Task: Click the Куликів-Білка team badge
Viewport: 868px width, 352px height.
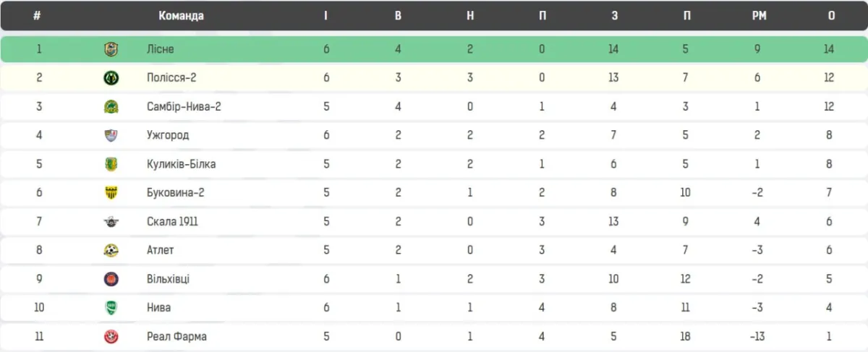Action: (111, 164)
